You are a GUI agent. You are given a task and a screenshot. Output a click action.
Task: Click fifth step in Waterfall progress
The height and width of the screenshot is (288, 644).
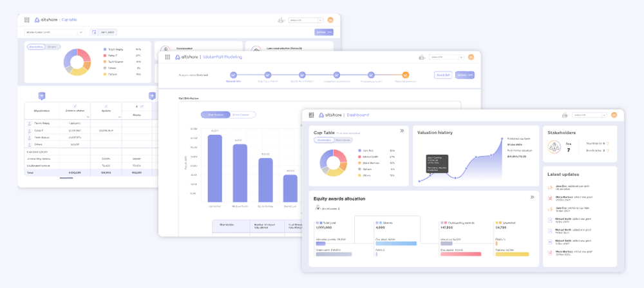[372, 75]
